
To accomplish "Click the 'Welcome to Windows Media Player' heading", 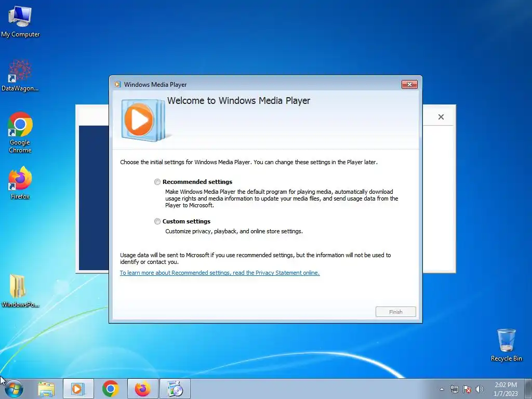I will (238, 101).
